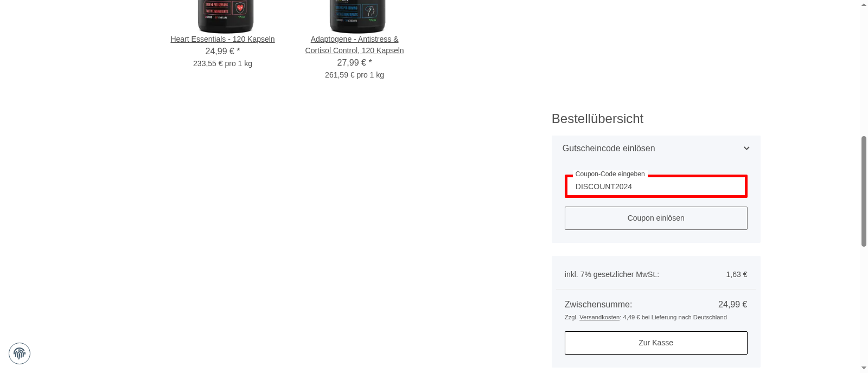Open the Versandkosten link
868x373 pixels.
(x=599, y=317)
